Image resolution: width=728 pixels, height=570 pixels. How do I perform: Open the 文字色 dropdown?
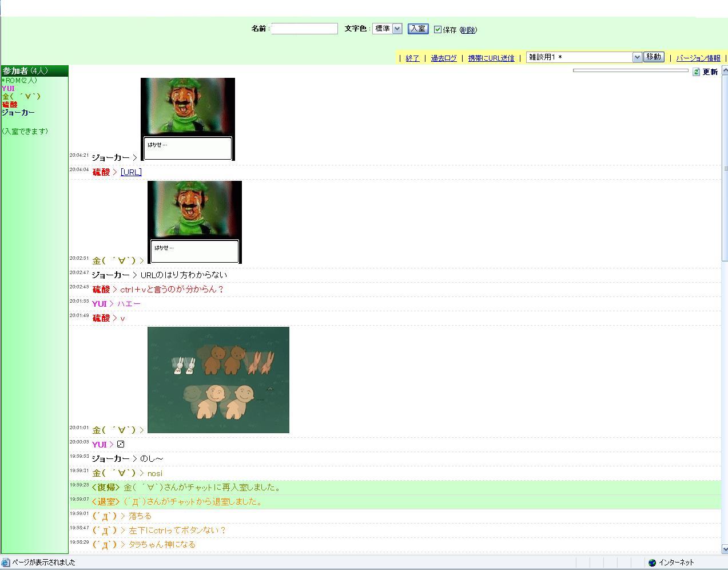tap(388, 29)
